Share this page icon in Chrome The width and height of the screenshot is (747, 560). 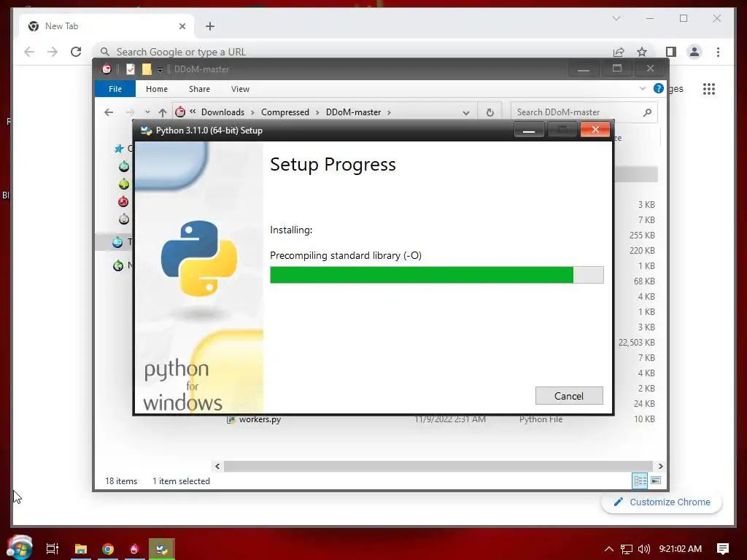click(x=619, y=52)
